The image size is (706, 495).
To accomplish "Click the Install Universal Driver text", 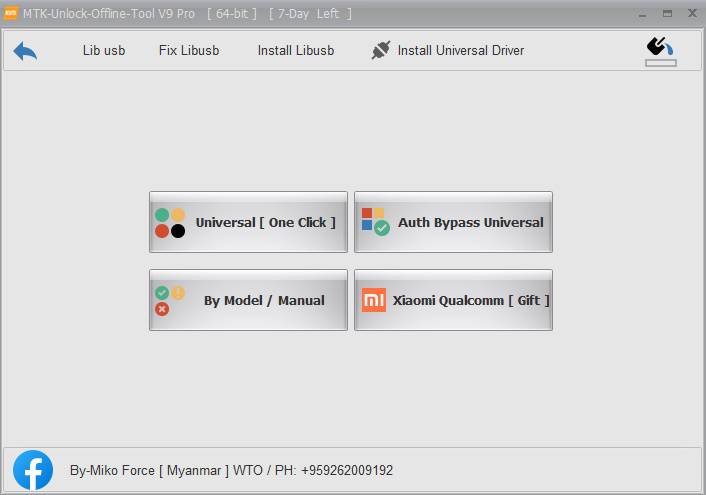I will click(x=461, y=50).
